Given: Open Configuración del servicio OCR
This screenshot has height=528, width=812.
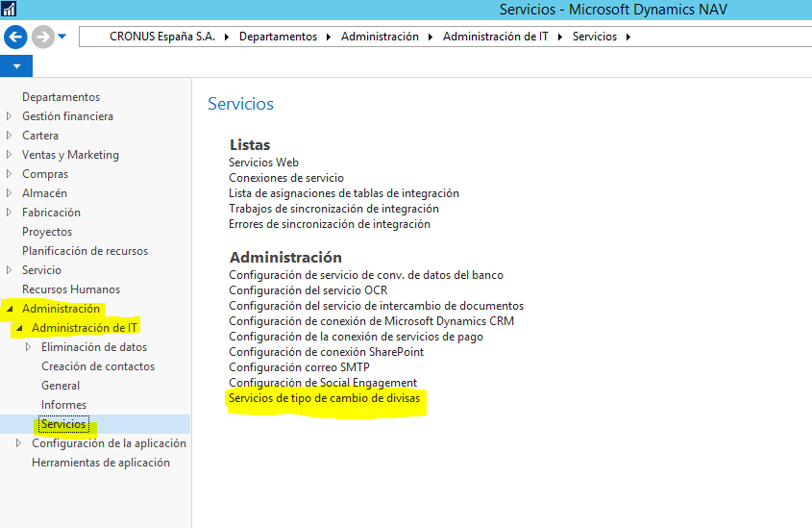Looking at the screenshot, I should click(308, 290).
